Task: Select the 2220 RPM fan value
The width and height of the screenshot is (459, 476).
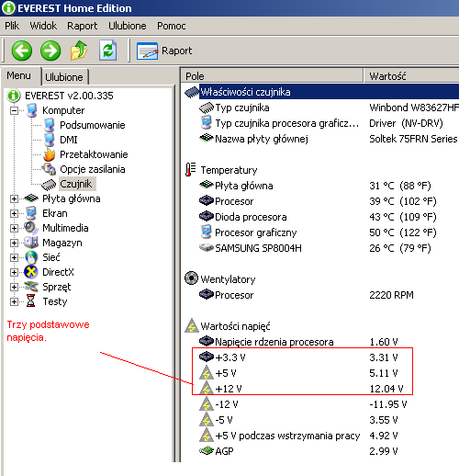Action: click(391, 295)
